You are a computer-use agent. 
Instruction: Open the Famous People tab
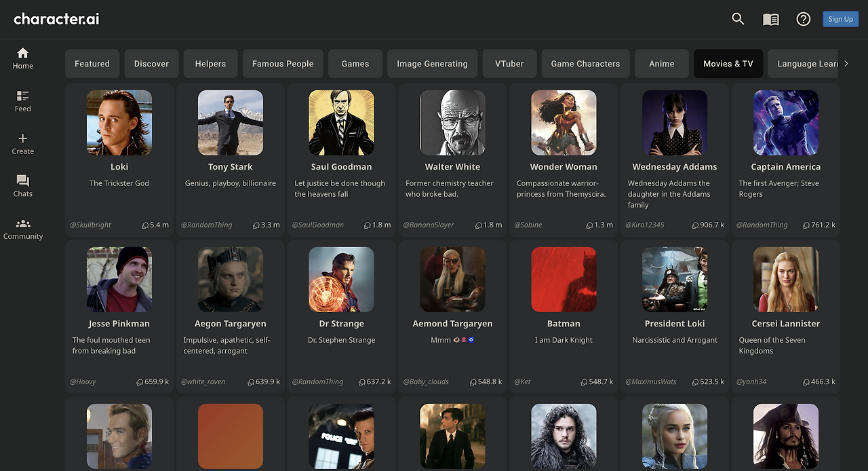pos(283,64)
